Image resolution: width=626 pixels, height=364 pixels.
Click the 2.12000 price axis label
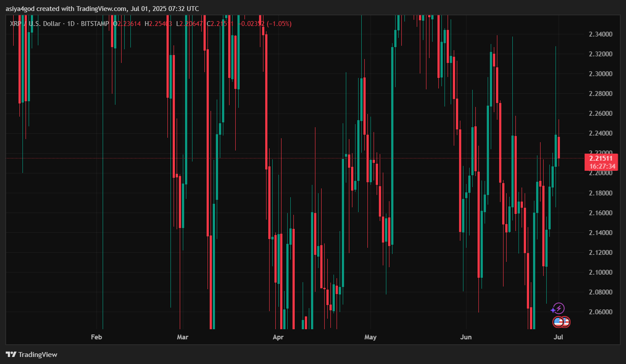pyautogui.click(x=600, y=253)
